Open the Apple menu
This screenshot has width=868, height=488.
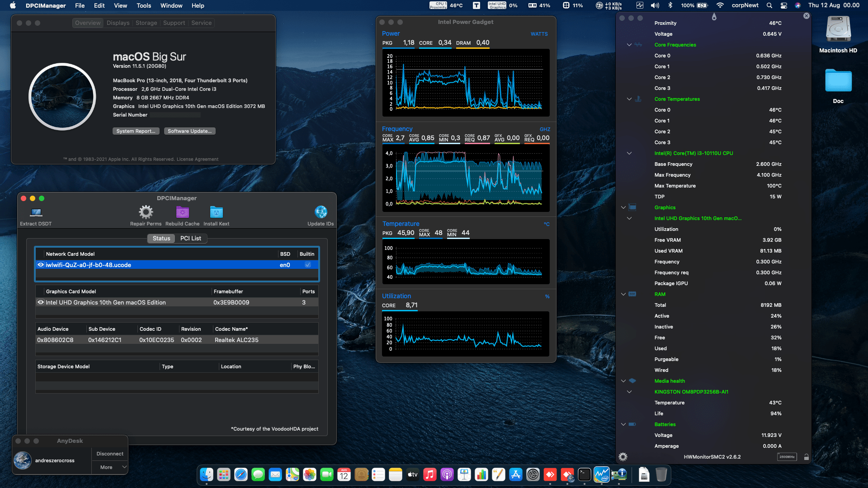pos(13,5)
